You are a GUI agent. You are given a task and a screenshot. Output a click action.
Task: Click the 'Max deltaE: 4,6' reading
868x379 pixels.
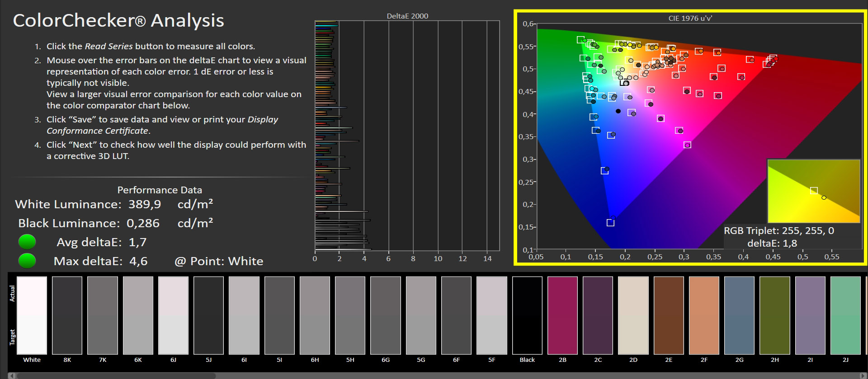[x=100, y=261]
